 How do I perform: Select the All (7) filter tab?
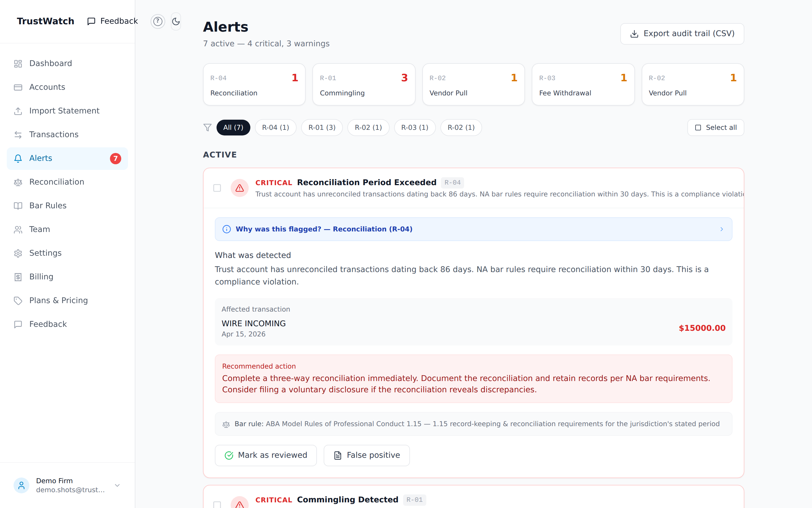coord(233,128)
